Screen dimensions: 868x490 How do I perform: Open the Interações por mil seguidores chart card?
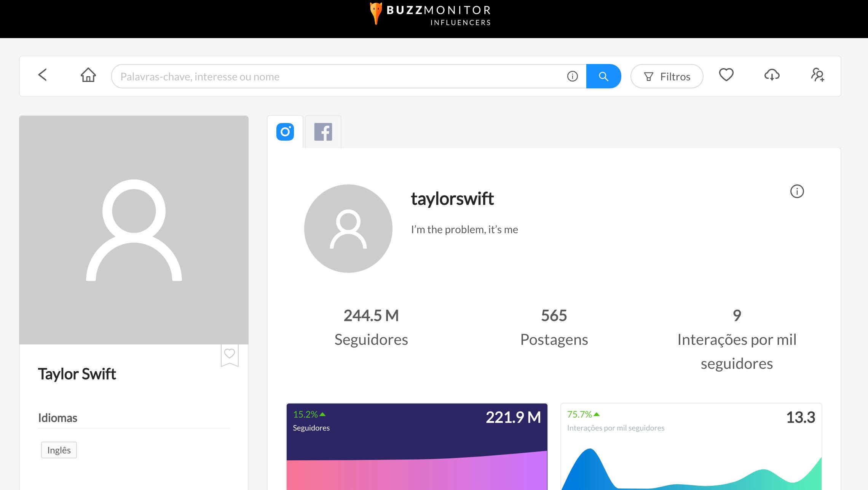click(x=691, y=447)
